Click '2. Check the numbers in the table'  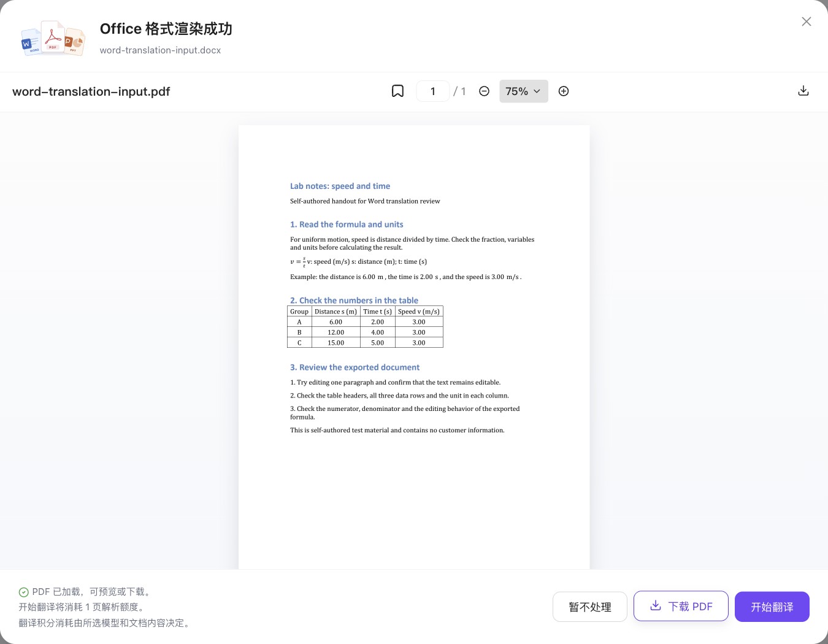[x=354, y=301]
